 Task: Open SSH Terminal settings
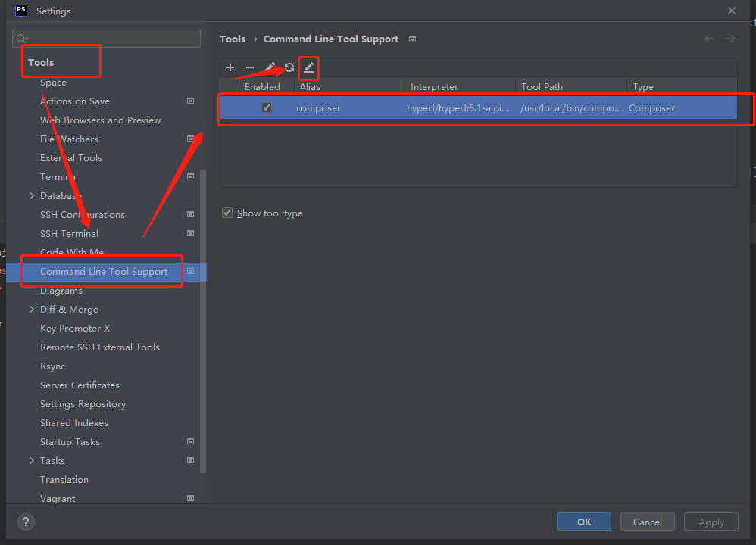point(69,233)
